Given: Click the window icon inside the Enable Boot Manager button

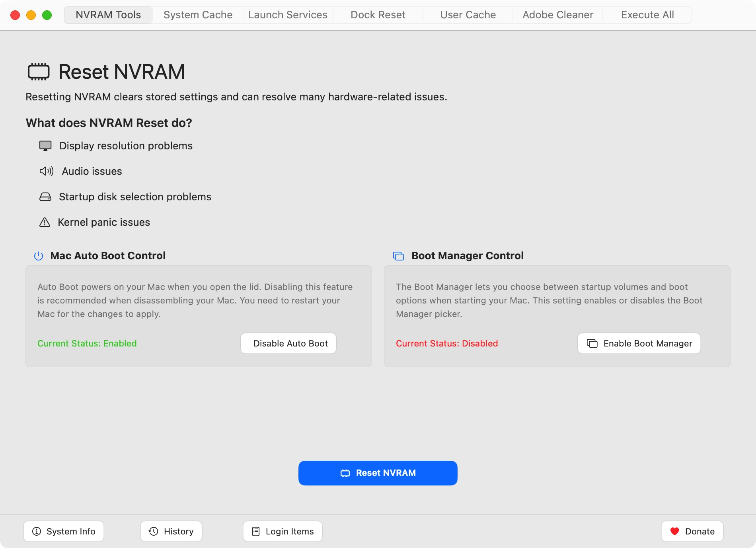Looking at the screenshot, I should point(592,343).
